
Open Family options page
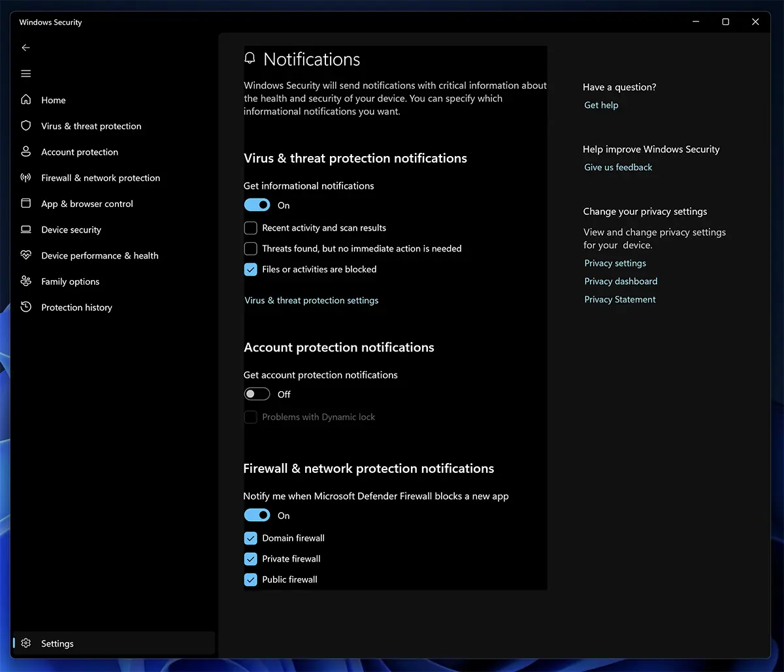point(114,281)
